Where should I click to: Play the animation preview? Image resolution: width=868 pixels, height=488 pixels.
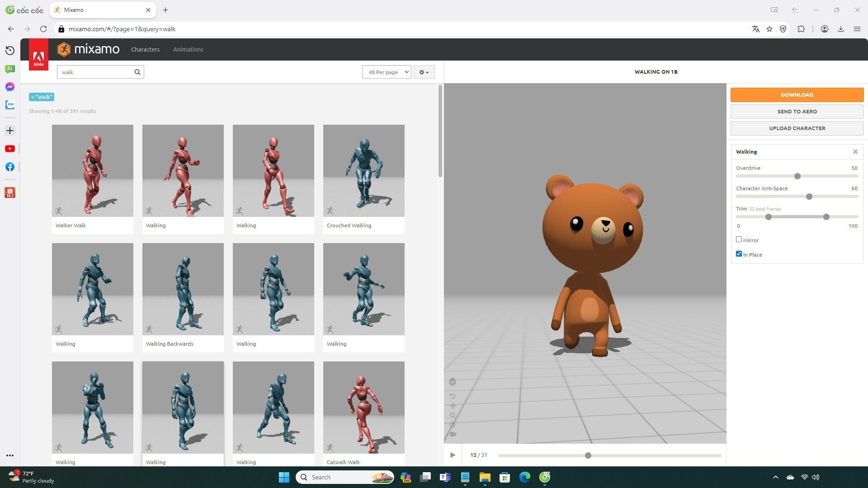(453, 455)
